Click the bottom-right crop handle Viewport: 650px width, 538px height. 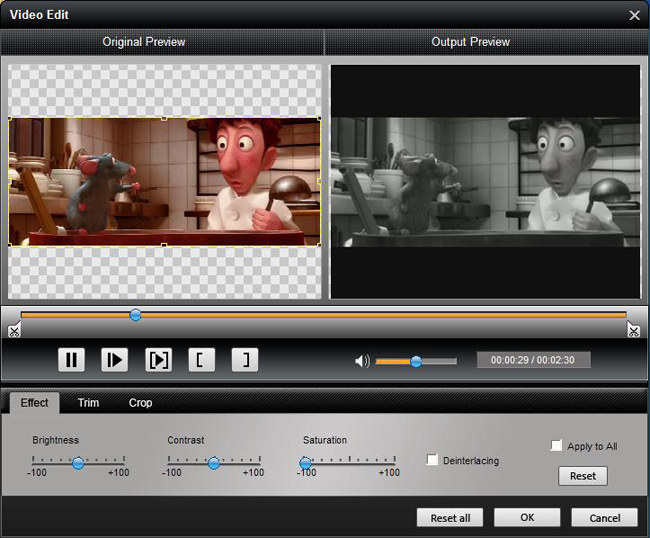319,245
